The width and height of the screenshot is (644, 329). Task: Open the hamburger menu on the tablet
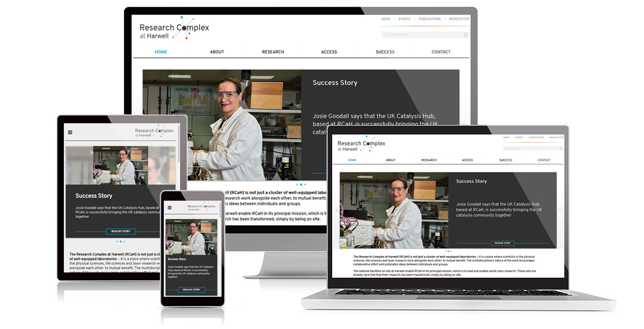coord(70,132)
